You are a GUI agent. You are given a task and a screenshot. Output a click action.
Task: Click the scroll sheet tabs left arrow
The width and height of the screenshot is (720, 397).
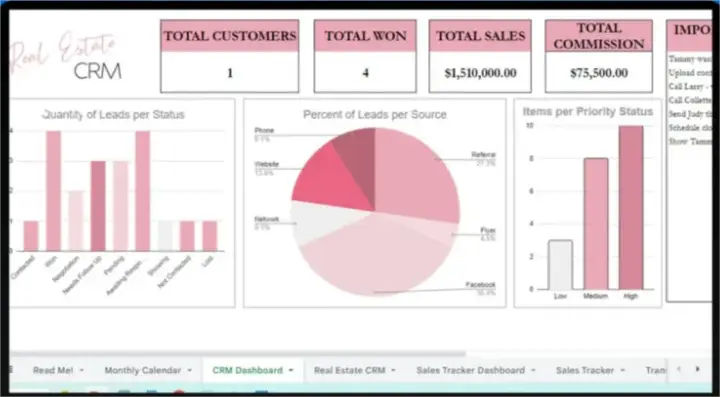coord(679,369)
